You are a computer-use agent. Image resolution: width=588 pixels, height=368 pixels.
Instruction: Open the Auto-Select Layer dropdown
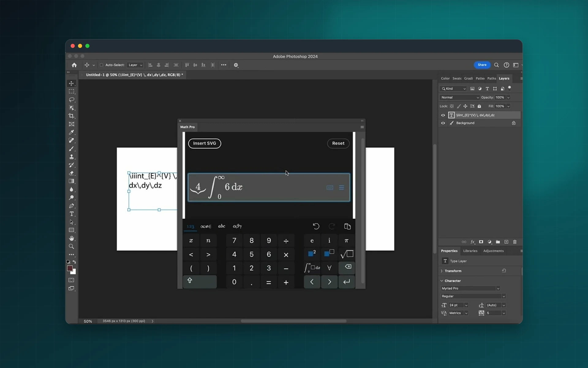click(135, 65)
